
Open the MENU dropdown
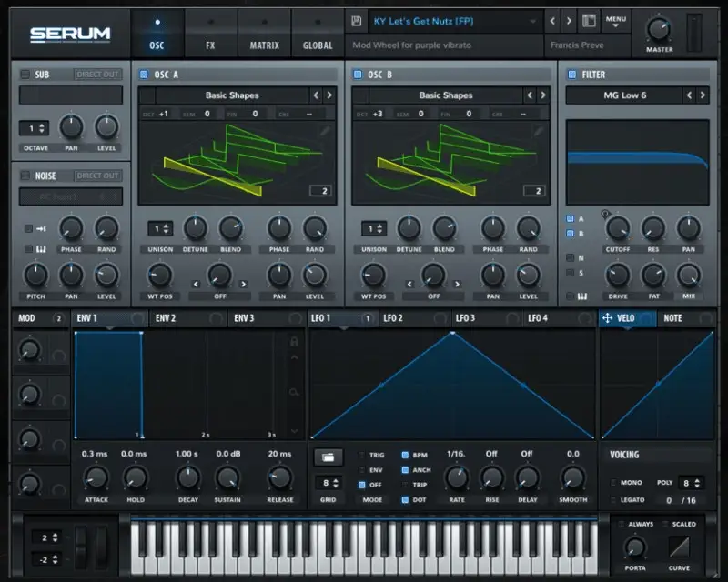[616, 21]
